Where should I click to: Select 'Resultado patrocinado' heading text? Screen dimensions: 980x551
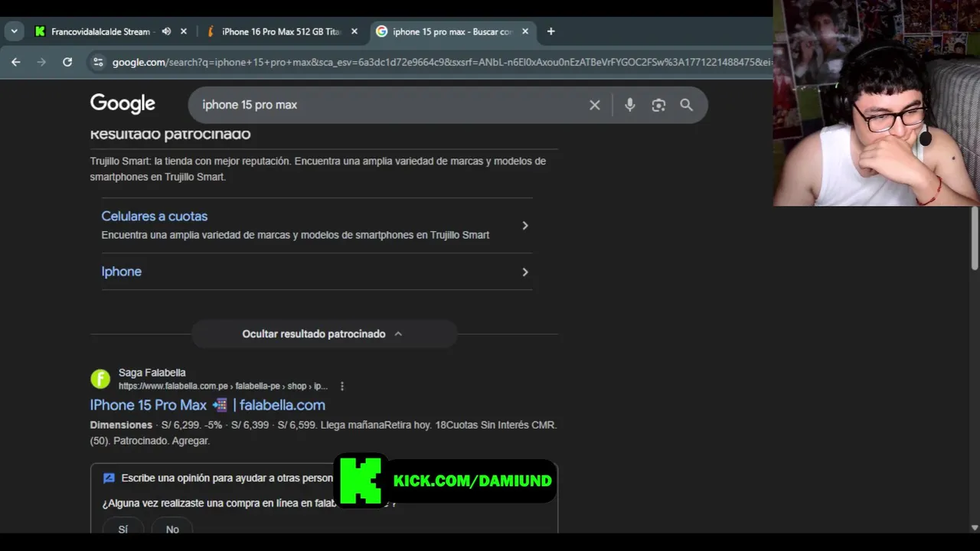pos(170,134)
